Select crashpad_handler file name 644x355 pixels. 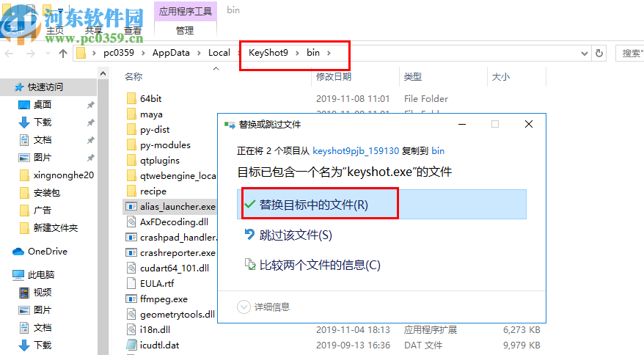click(x=178, y=238)
